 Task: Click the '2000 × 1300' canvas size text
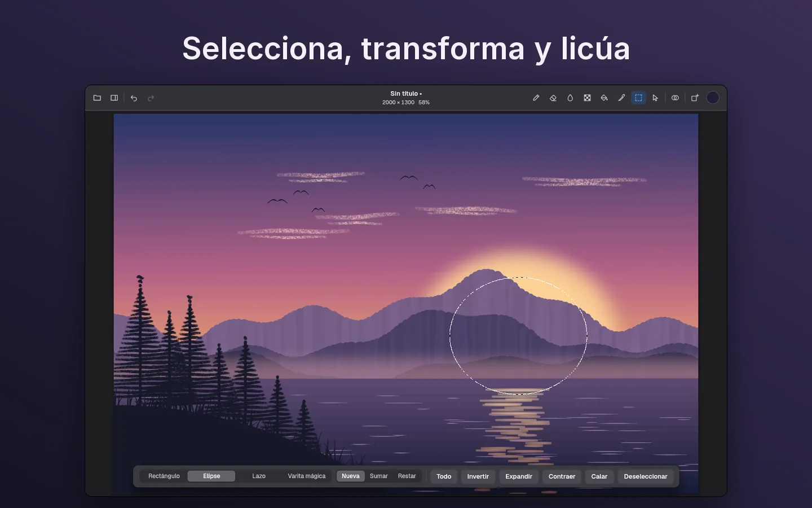398,103
